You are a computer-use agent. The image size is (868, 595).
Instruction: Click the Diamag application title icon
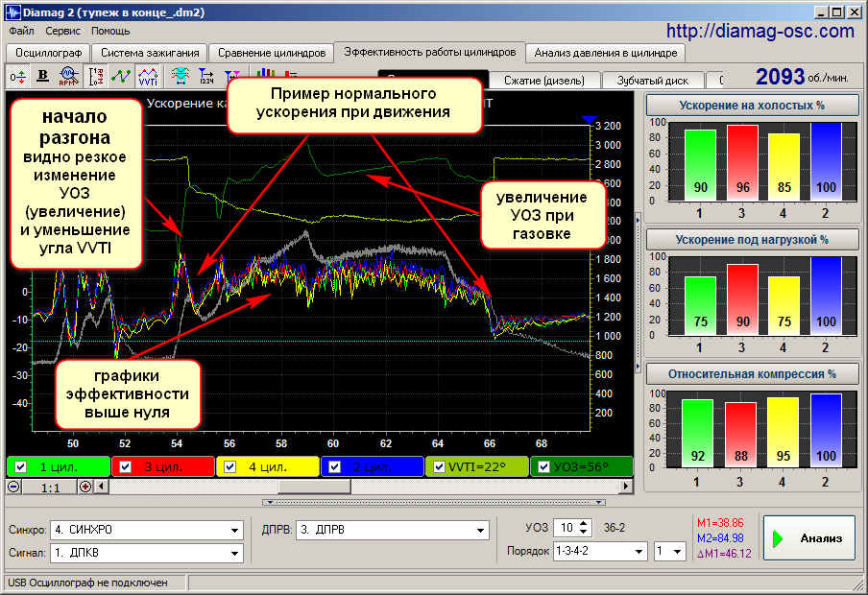coord(12,12)
